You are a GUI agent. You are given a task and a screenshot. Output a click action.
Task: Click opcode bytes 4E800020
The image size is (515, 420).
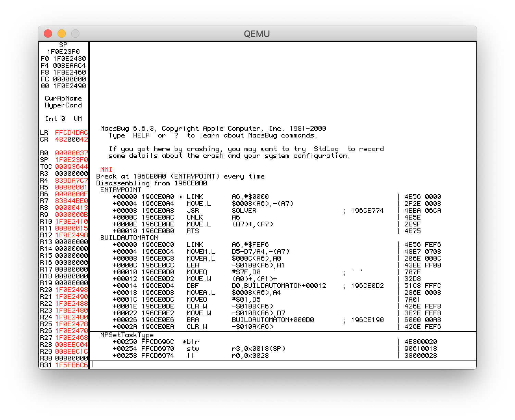421,342
